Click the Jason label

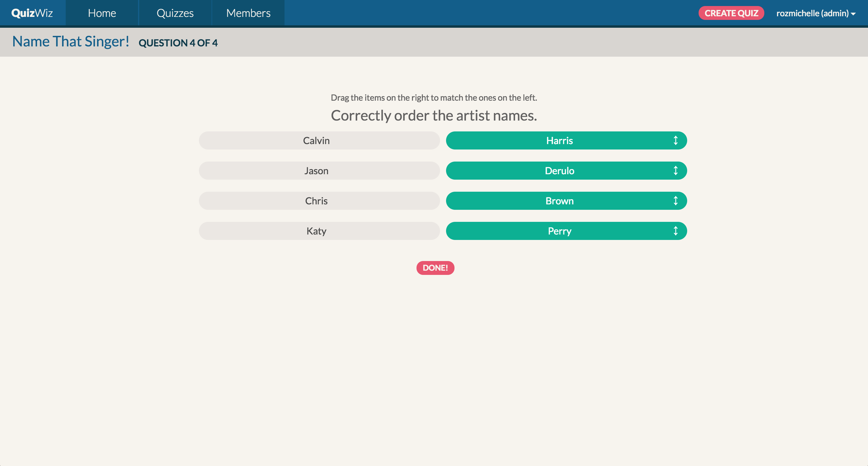(319, 171)
